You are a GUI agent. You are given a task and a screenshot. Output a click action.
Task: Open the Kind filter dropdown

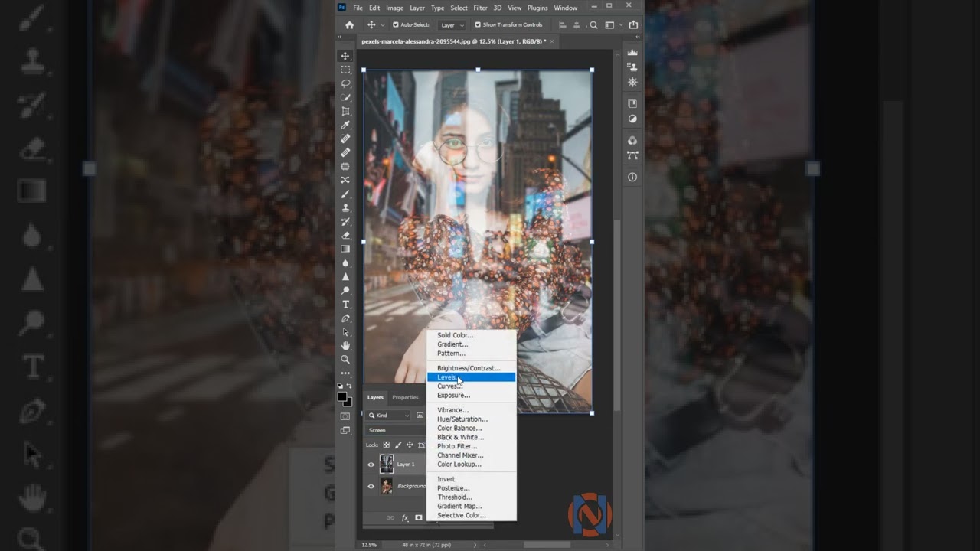tap(388, 416)
